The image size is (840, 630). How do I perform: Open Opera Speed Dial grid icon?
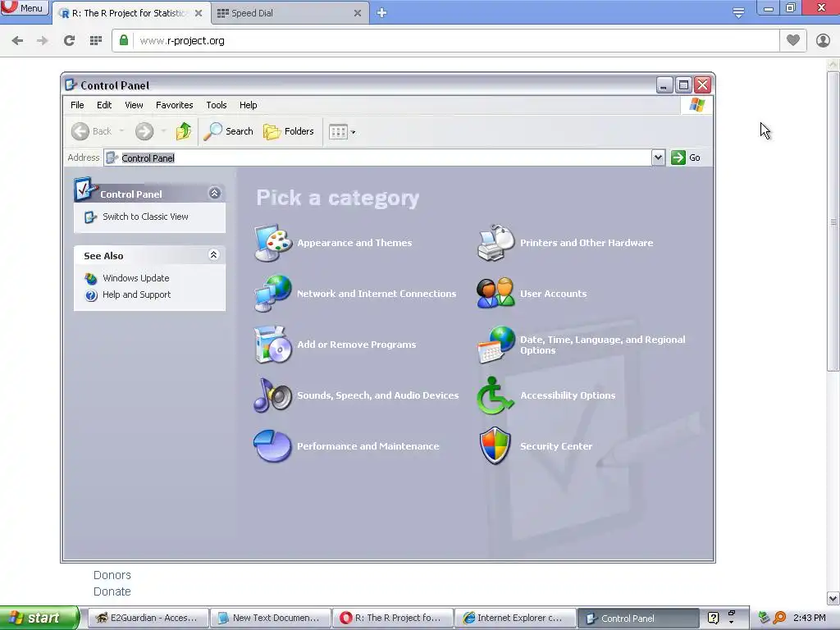pos(95,41)
